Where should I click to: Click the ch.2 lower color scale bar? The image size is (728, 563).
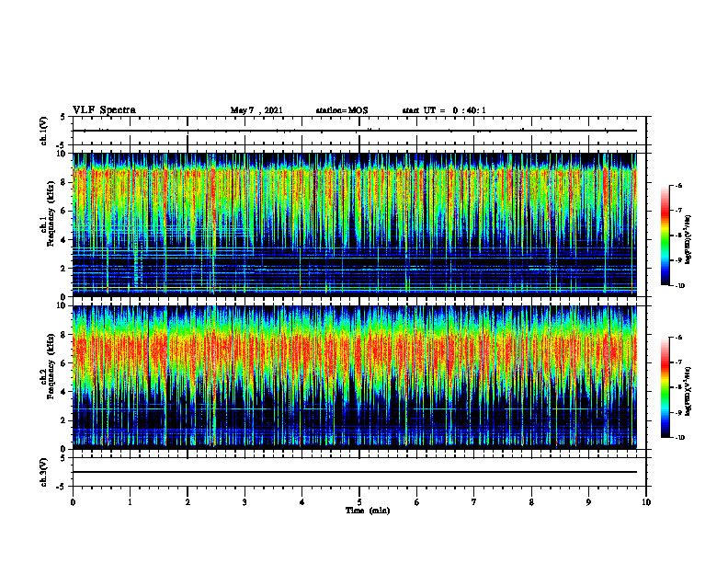665,387
